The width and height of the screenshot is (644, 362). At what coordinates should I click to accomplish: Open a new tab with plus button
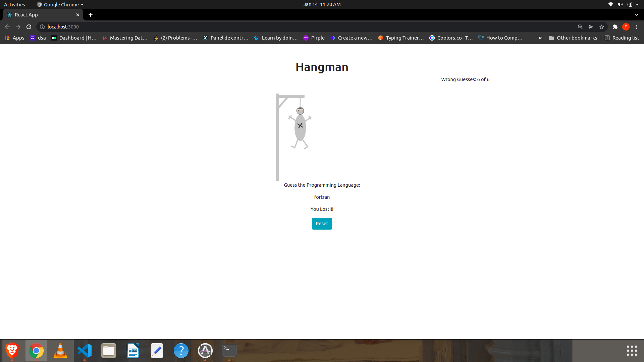[x=91, y=15]
